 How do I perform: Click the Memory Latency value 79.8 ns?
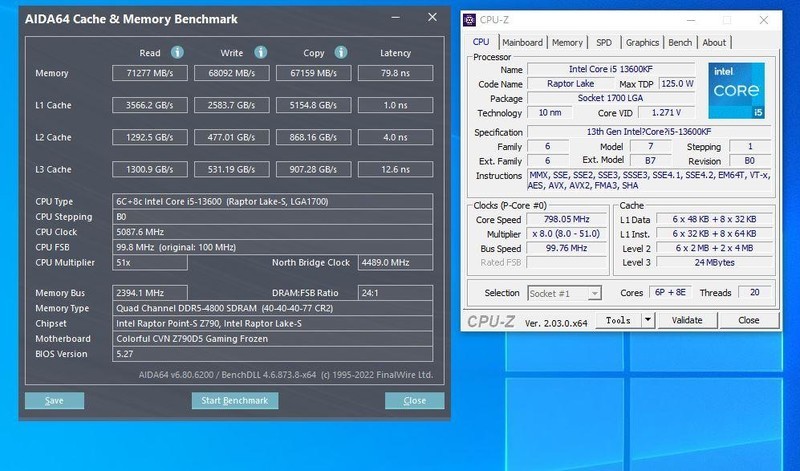[395, 73]
